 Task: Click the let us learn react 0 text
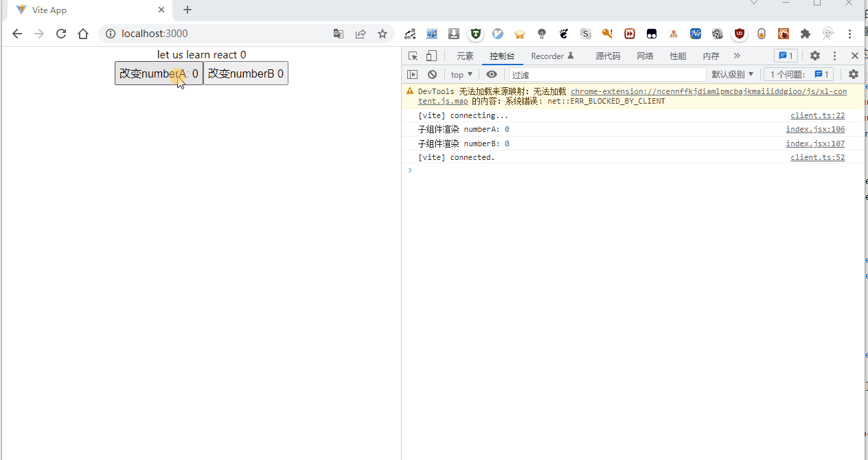tap(202, 55)
